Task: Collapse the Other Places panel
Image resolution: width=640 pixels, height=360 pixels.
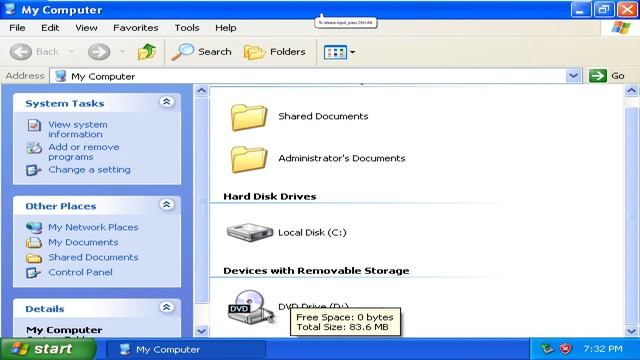Action: point(167,205)
